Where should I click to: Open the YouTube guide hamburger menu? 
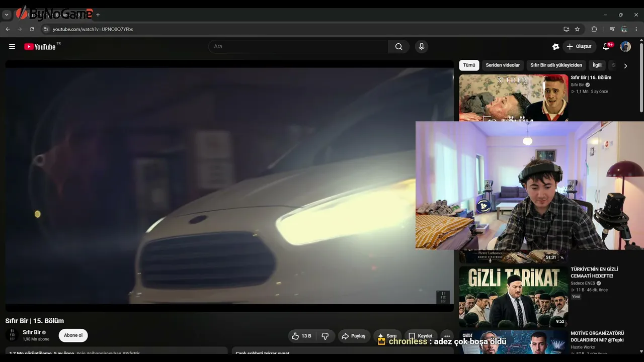(12, 47)
